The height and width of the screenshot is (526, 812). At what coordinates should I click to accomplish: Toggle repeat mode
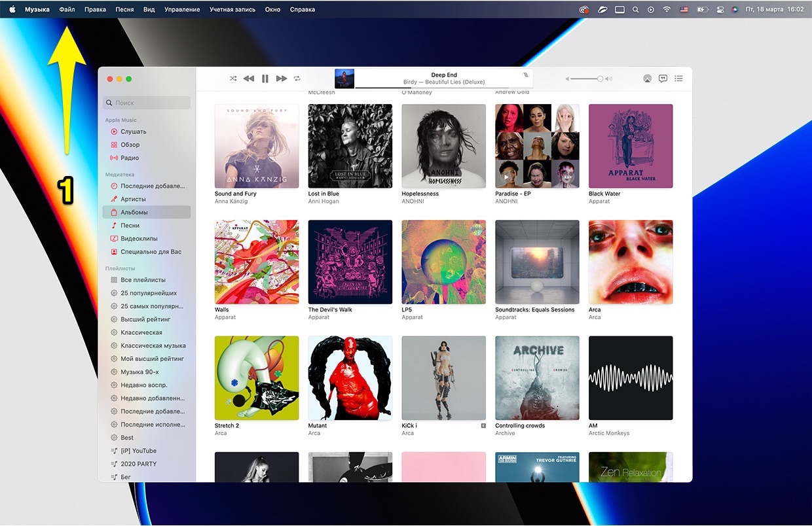tap(297, 79)
